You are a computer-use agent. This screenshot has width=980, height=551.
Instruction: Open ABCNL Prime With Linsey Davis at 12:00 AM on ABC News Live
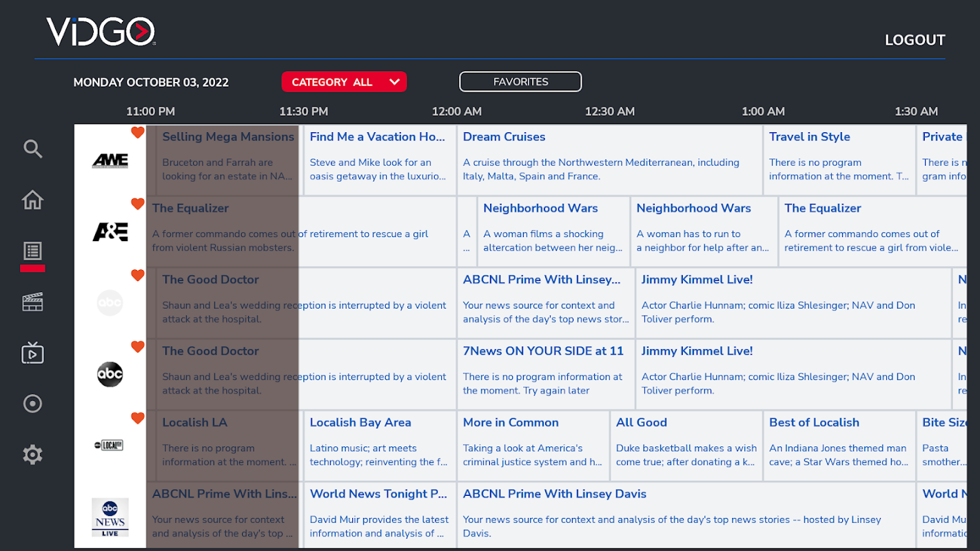click(686, 515)
